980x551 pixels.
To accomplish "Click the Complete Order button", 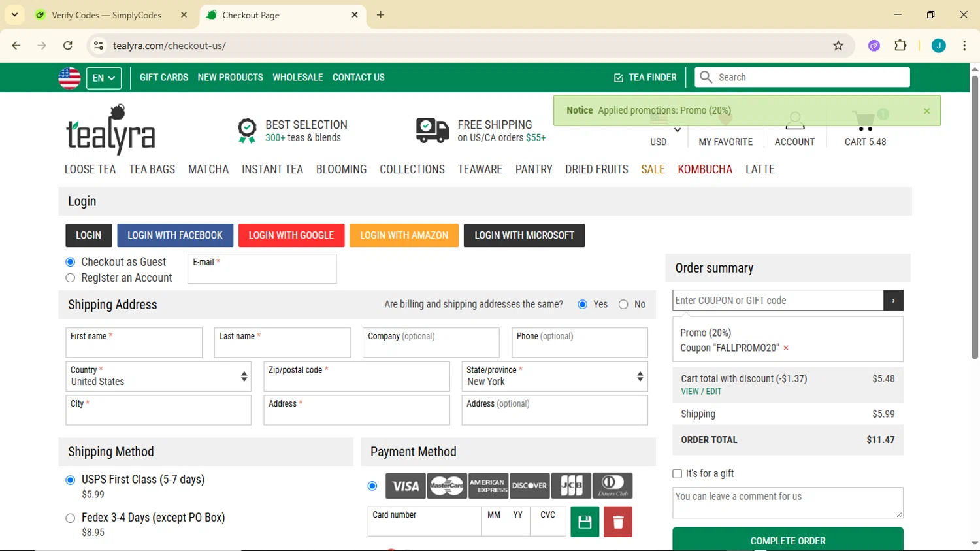I will click(788, 539).
